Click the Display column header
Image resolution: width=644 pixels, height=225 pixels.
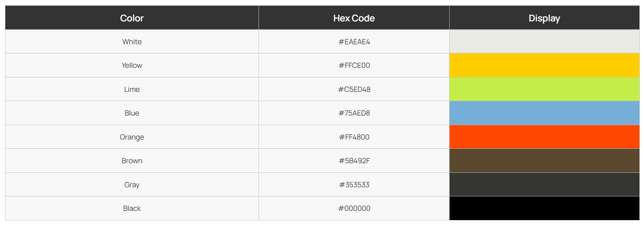coord(544,18)
